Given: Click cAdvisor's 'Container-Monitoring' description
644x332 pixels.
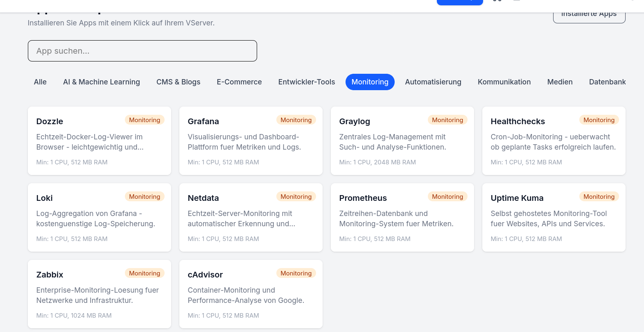Looking at the screenshot, I should pos(246,295).
